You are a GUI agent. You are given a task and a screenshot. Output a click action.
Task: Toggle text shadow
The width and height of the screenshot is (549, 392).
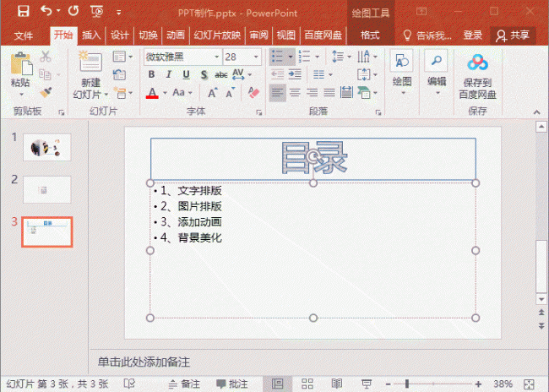204,74
